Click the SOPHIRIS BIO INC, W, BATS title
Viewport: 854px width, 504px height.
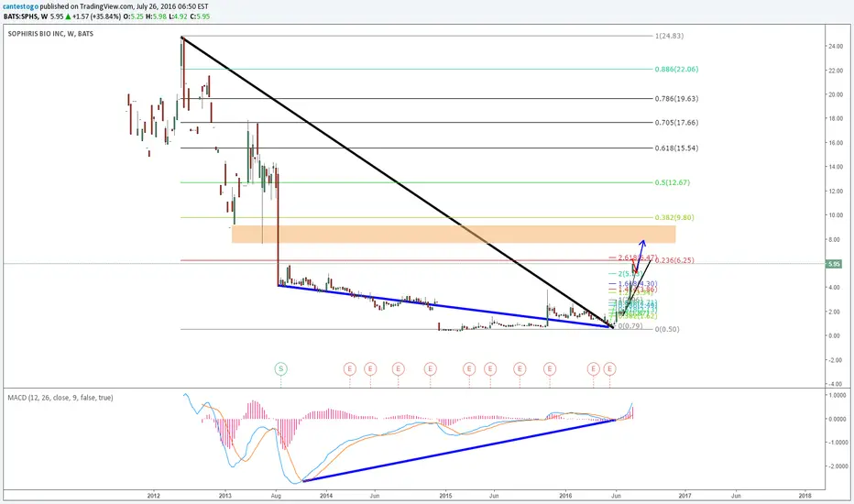coord(50,34)
